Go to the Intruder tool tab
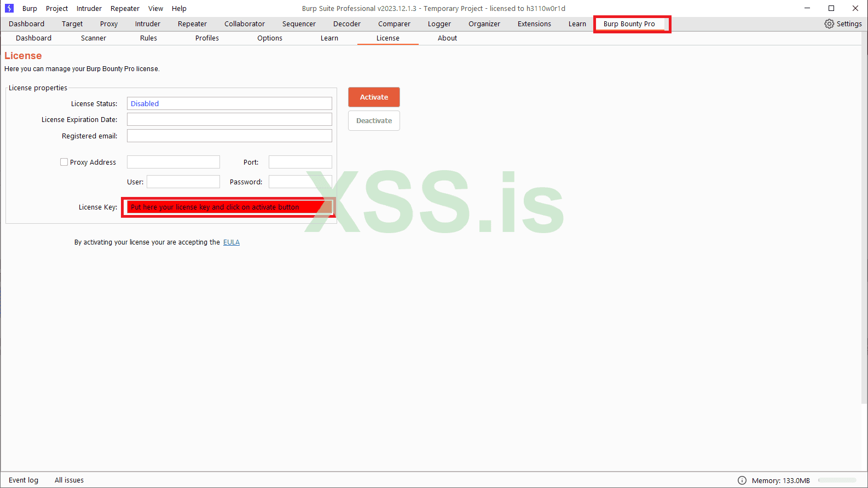 (x=148, y=24)
